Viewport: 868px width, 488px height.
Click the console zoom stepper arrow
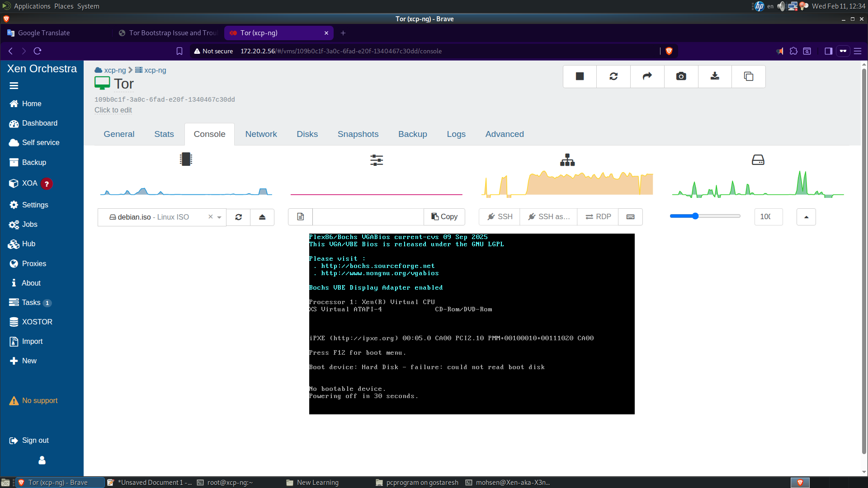tap(806, 217)
